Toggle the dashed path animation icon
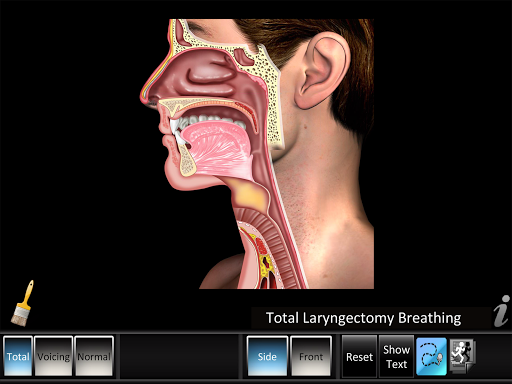 (x=431, y=356)
